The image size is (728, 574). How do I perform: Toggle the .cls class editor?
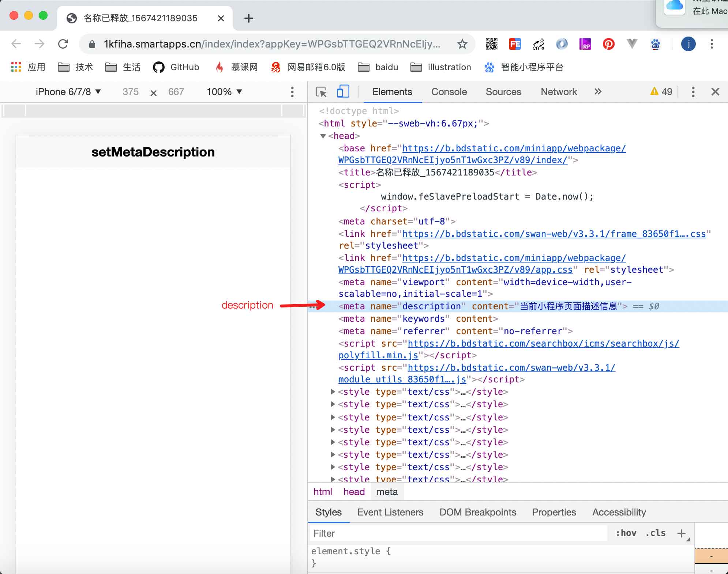(655, 533)
